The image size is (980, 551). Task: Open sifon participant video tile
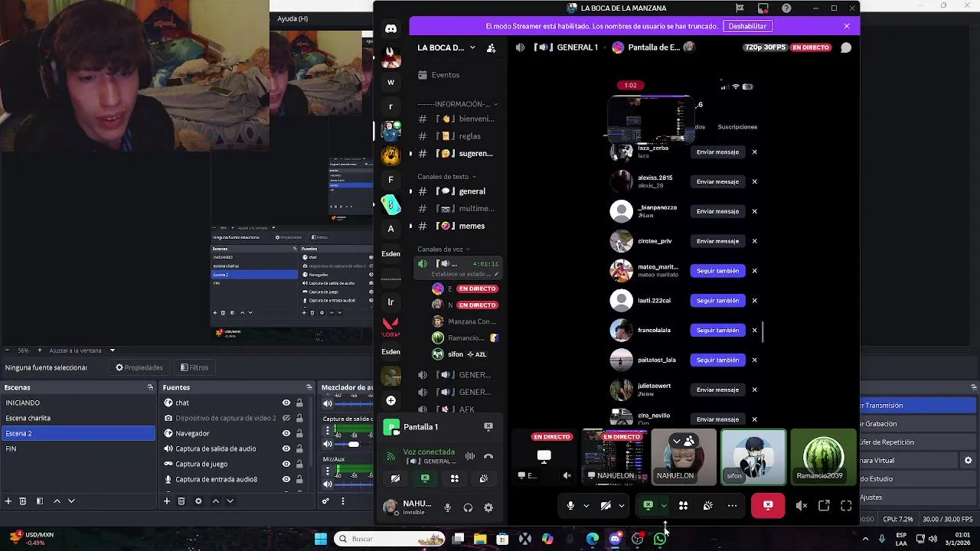[753, 457]
